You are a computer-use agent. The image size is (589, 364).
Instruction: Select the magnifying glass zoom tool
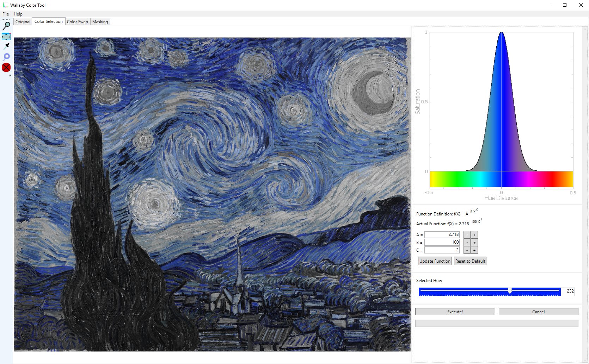(x=6, y=26)
